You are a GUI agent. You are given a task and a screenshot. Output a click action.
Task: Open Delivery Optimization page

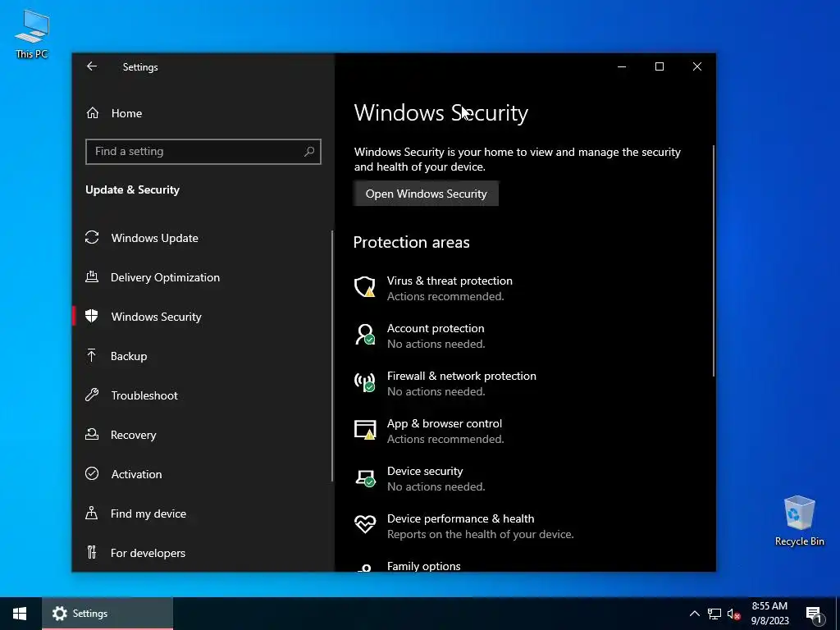pyautogui.click(x=203, y=277)
